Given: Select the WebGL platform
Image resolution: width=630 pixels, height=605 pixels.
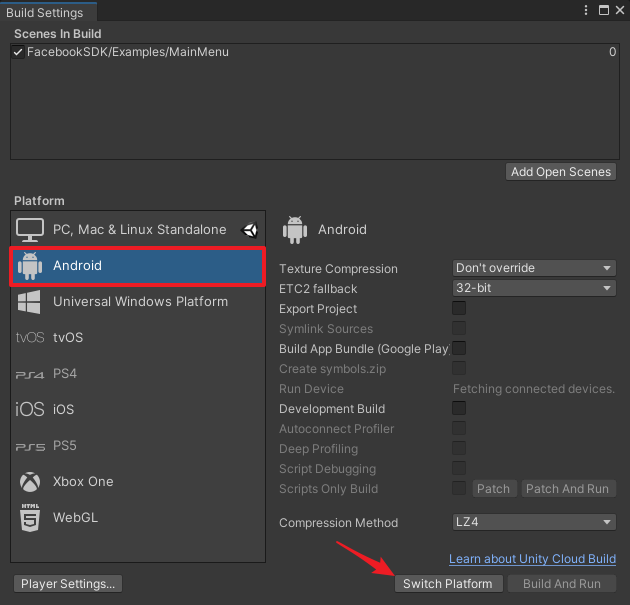Looking at the screenshot, I should pos(138,517).
